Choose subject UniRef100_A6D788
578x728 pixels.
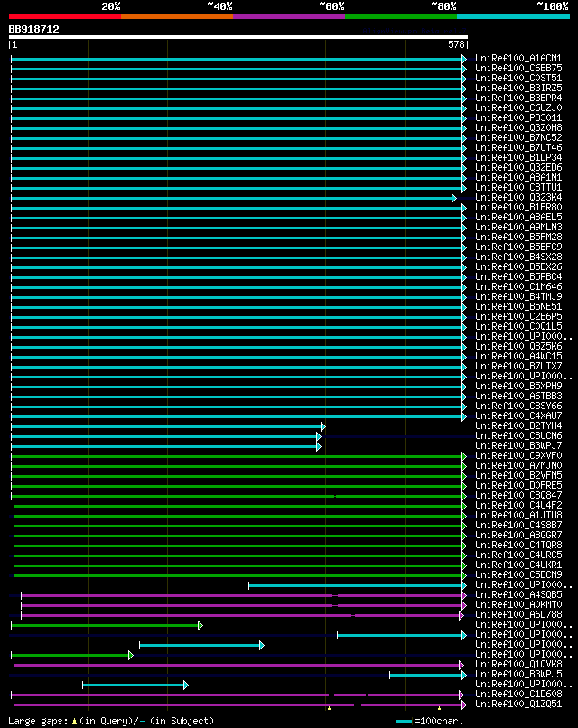click(x=518, y=615)
